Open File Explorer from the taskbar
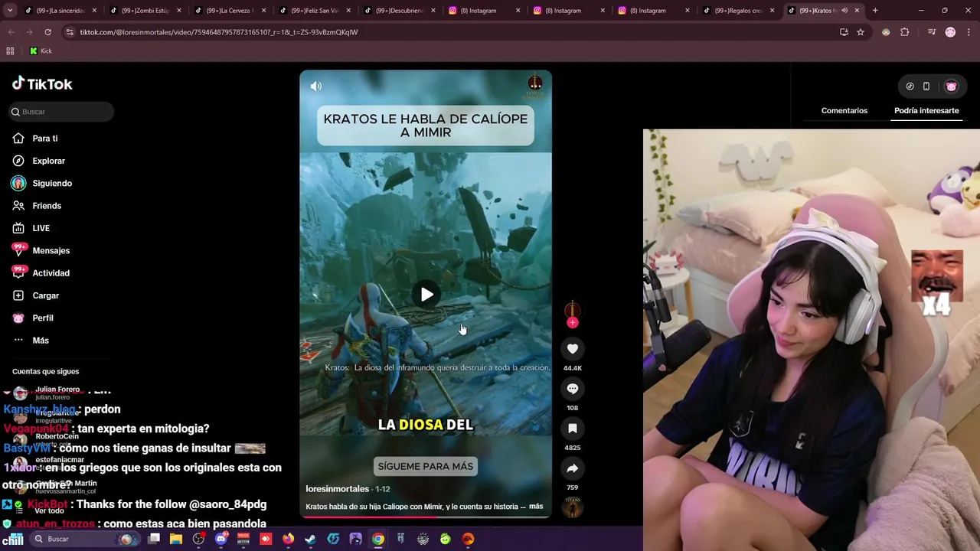980x551 pixels. coord(176,539)
